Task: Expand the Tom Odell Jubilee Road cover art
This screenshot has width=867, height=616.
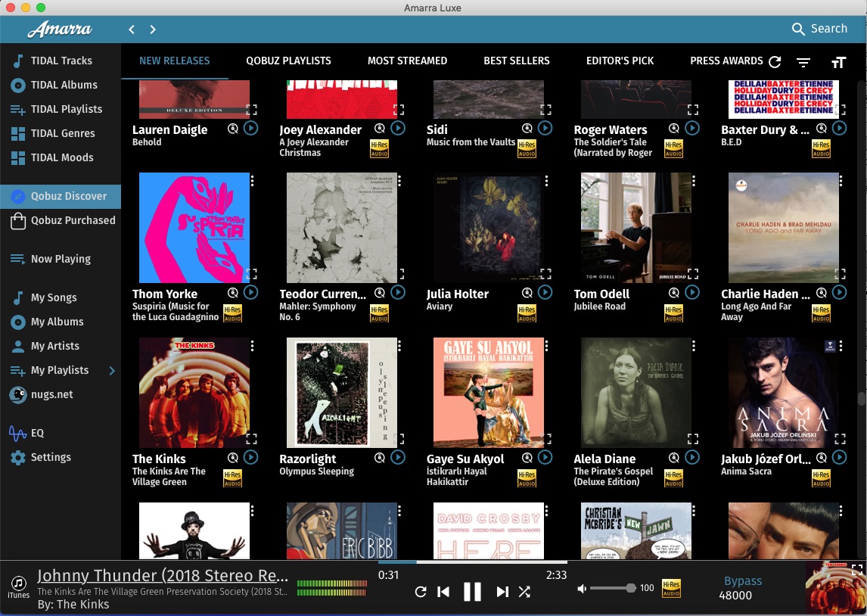Action: coord(693,274)
